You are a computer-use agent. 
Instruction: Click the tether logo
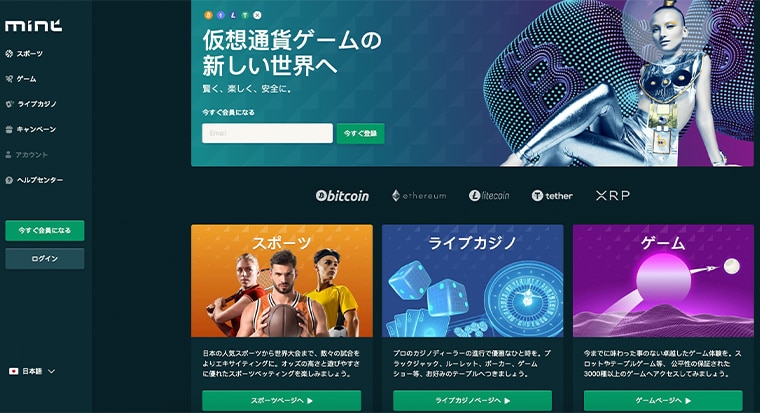(x=552, y=195)
